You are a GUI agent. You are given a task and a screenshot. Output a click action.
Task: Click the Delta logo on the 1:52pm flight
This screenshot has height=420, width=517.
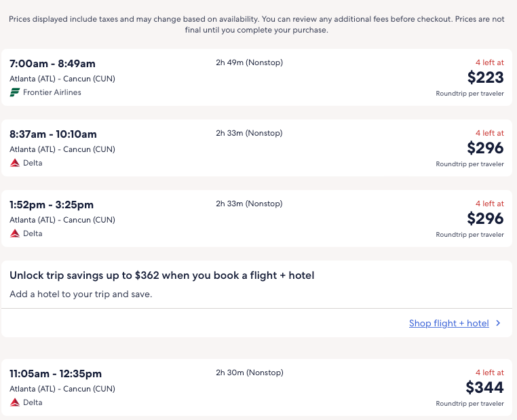coord(14,233)
